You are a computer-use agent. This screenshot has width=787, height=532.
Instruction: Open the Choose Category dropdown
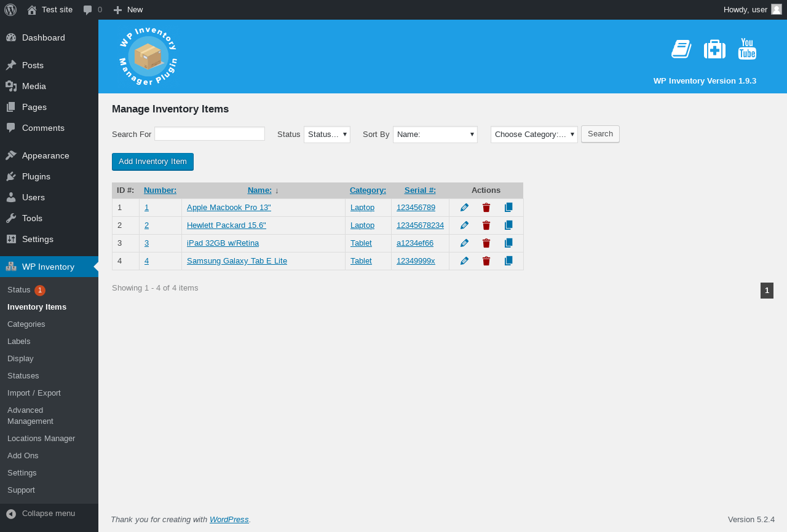(x=534, y=135)
